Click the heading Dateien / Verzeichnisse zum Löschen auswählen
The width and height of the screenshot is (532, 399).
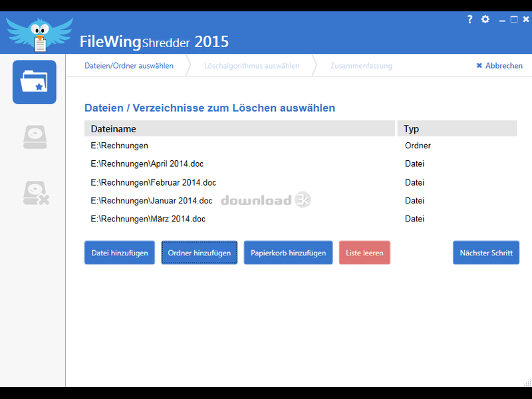coord(209,108)
